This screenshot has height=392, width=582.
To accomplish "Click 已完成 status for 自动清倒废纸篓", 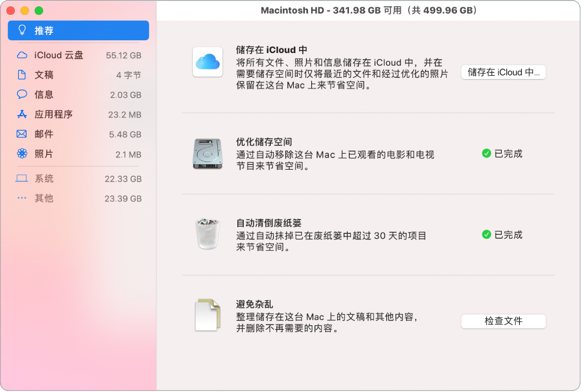I will pyautogui.click(x=508, y=235).
